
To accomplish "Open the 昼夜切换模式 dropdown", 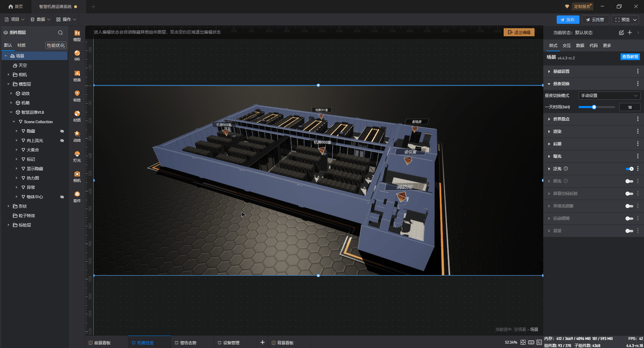I will [609, 96].
